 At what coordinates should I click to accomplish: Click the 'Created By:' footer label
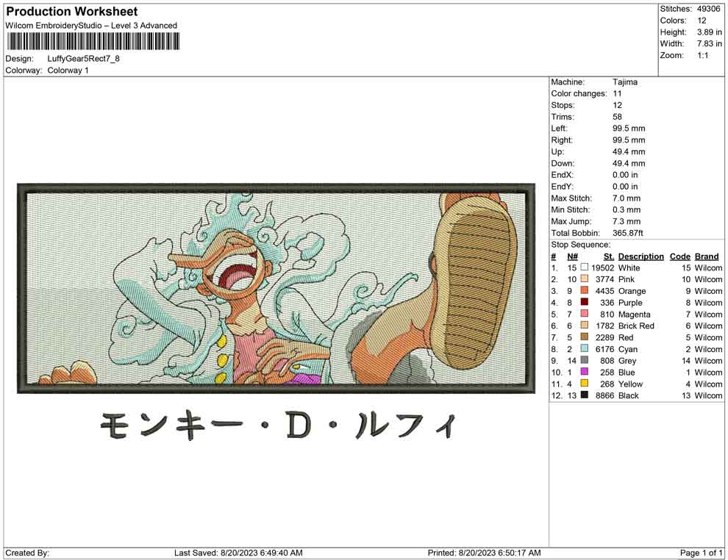point(27,553)
